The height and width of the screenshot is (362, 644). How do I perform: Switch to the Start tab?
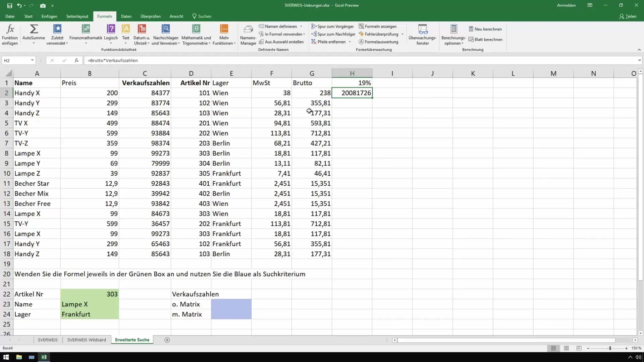click(x=29, y=16)
